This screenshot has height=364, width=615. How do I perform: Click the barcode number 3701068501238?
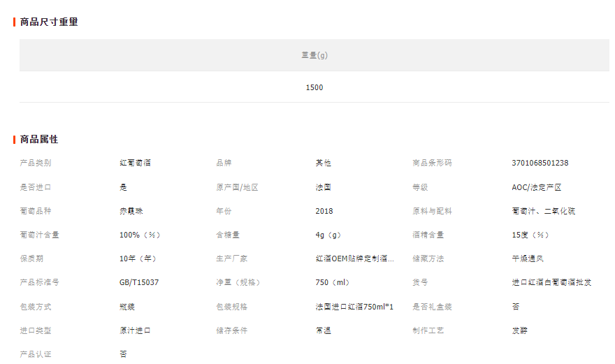click(540, 163)
